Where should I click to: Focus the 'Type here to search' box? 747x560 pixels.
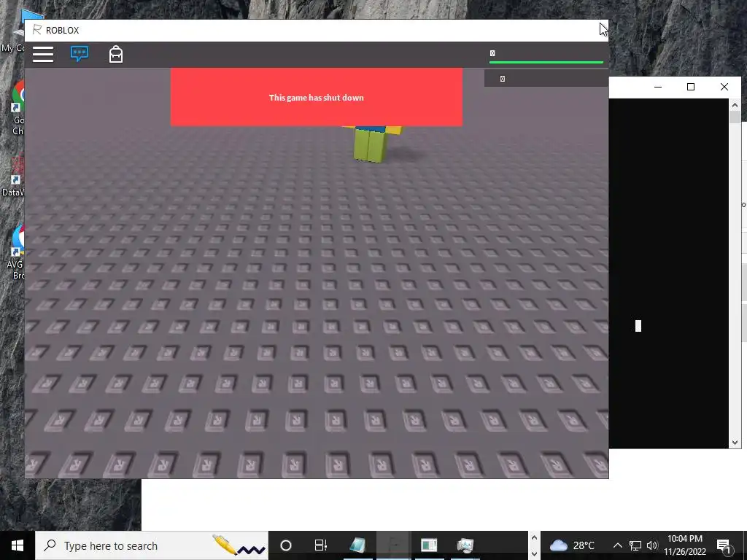[152, 545]
